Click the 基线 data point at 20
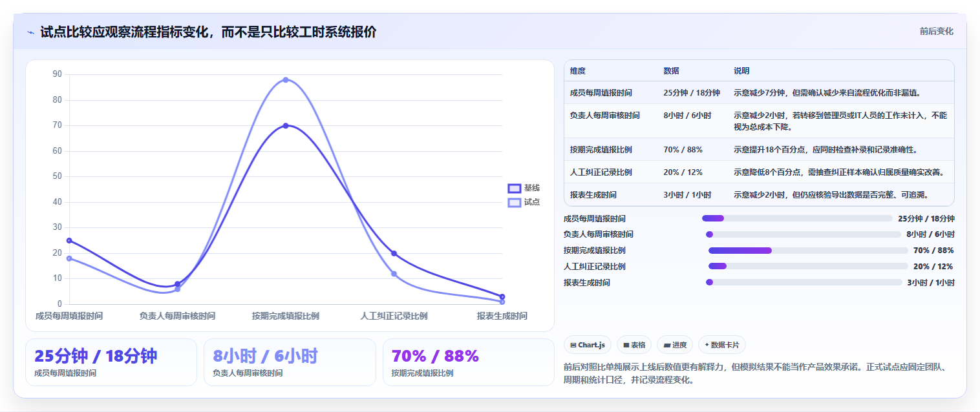 tap(394, 253)
